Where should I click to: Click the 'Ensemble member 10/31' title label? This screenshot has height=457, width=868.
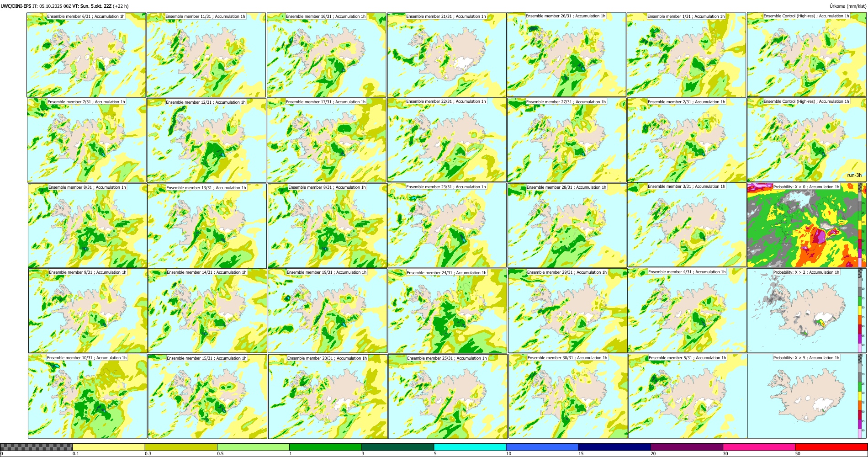coord(87,358)
